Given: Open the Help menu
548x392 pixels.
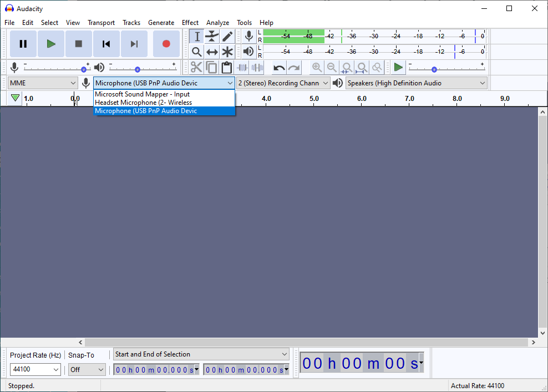Looking at the screenshot, I should pos(266,23).
